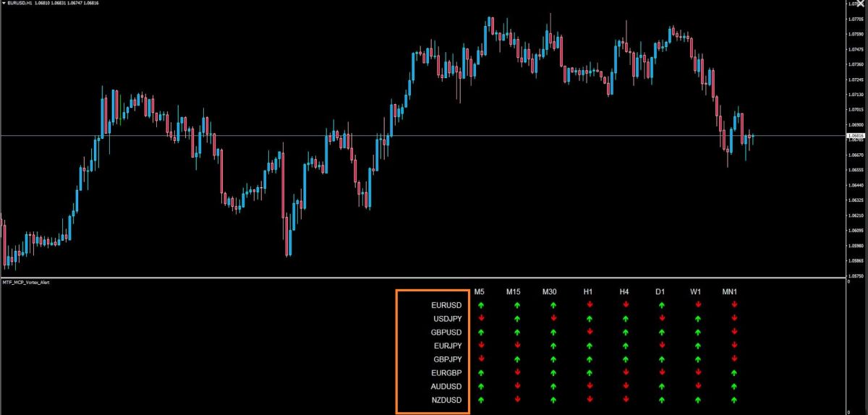Click the M30 timeframe column header
This screenshot has width=868, height=415.
pos(550,291)
